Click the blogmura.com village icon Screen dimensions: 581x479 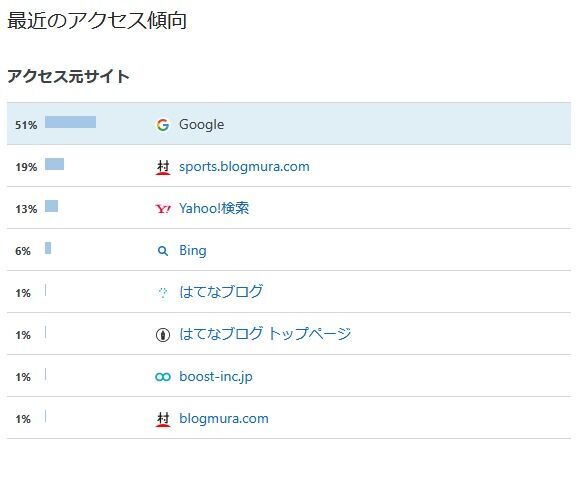pos(163,419)
